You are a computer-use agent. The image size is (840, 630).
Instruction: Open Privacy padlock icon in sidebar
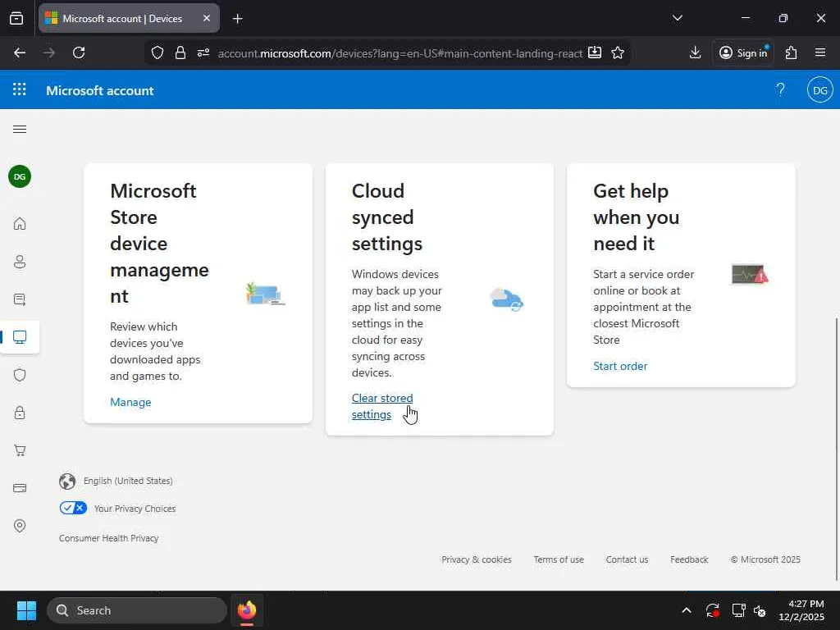pos(20,413)
